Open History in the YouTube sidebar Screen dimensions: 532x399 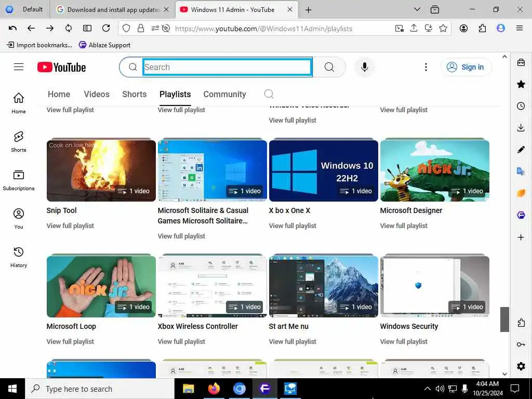tap(19, 257)
